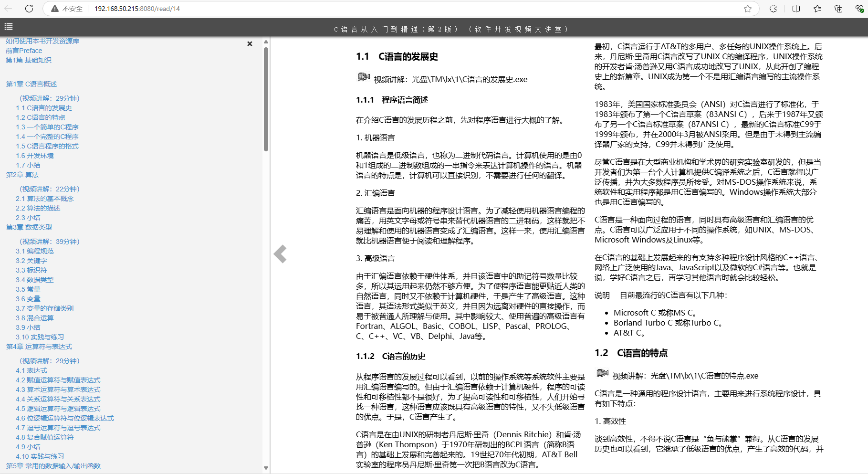This screenshot has height=474, width=868.
Task: Click the browser reload page icon
Action: 29,9
